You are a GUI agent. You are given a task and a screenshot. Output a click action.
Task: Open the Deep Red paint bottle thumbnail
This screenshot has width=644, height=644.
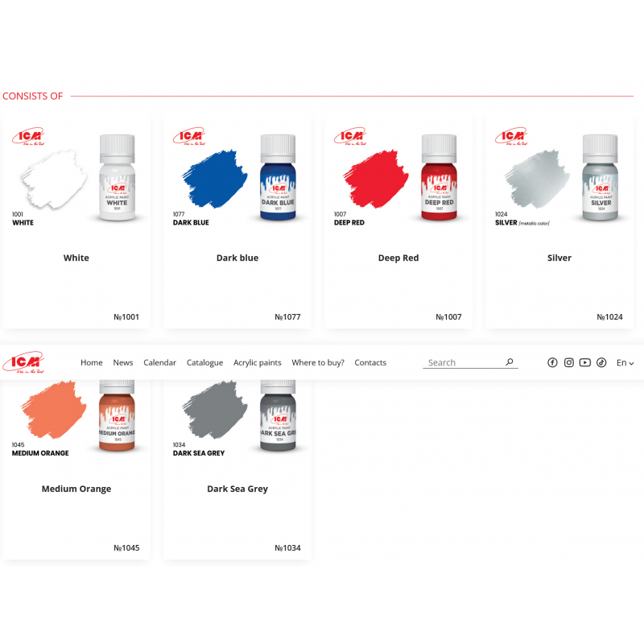(x=439, y=177)
